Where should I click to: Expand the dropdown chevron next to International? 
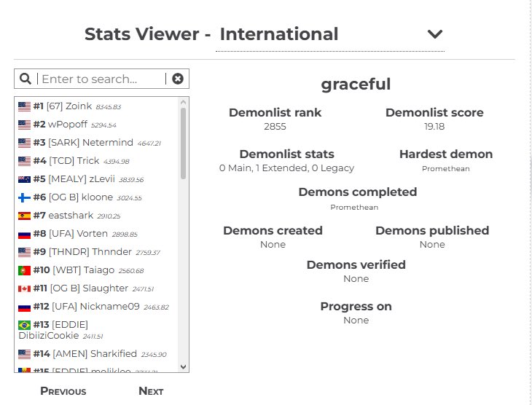pos(434,34)
